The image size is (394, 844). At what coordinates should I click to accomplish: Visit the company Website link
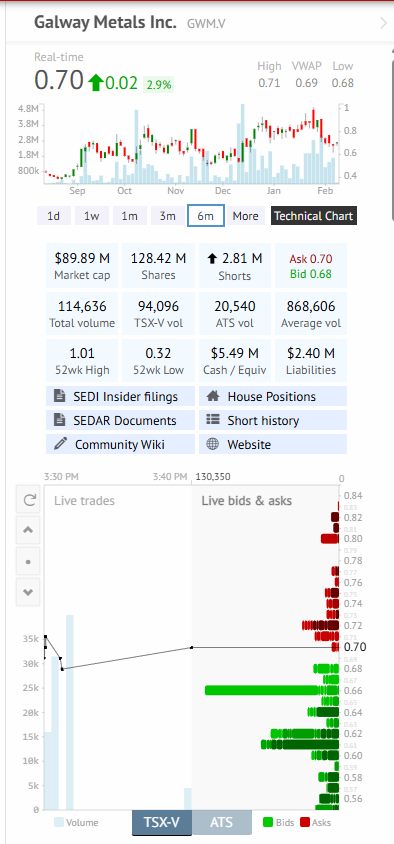coord(273,444)
